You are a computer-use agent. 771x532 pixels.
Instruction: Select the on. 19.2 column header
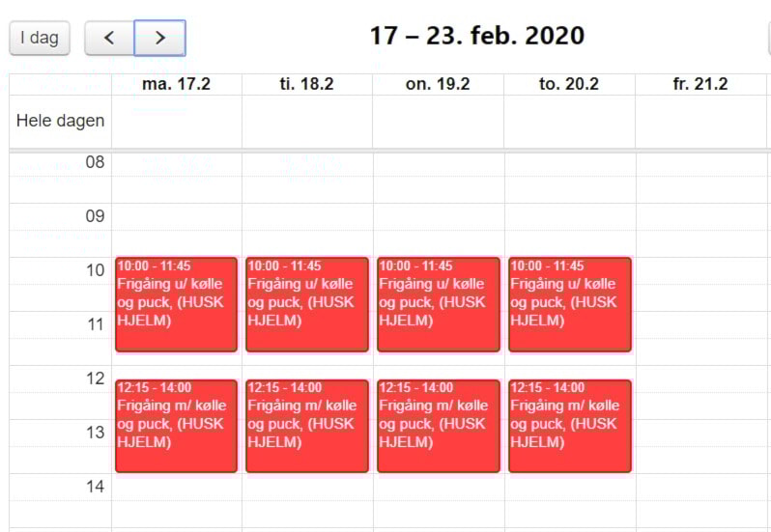(x=438, y=84)
